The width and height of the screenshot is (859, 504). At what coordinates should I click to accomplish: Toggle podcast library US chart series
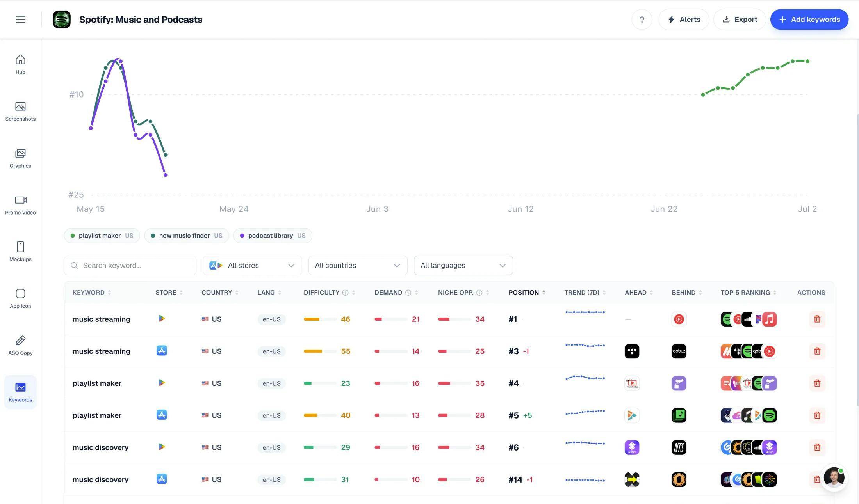[x=273, y=236]
